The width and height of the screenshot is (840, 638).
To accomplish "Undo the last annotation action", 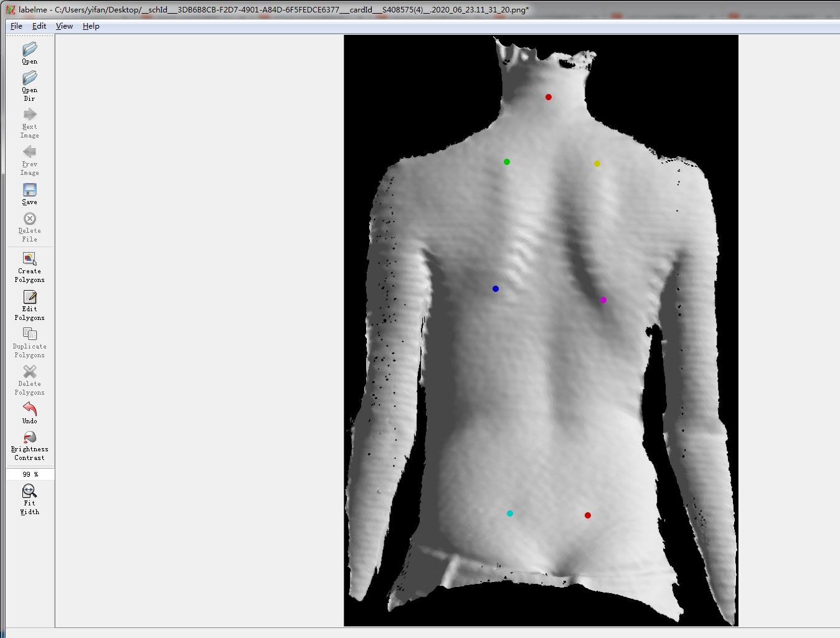I will pyautogui.click(x=29, y=409).
